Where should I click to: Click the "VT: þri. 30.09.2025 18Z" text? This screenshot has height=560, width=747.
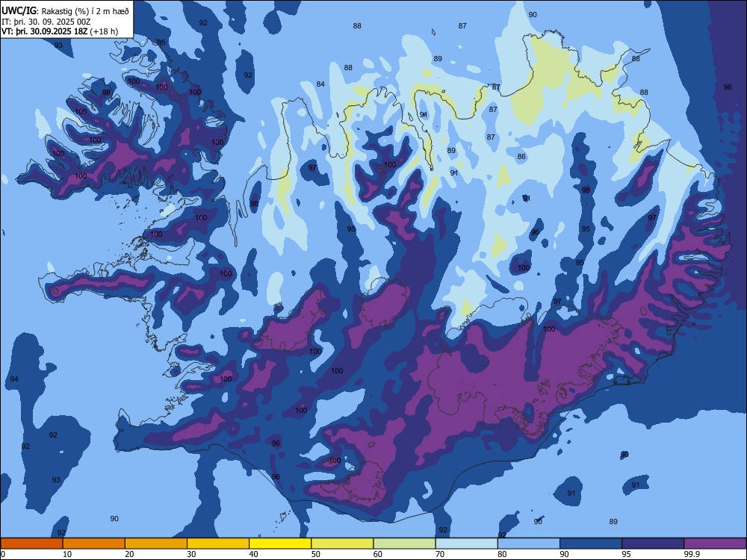click(x=44, y=31)
